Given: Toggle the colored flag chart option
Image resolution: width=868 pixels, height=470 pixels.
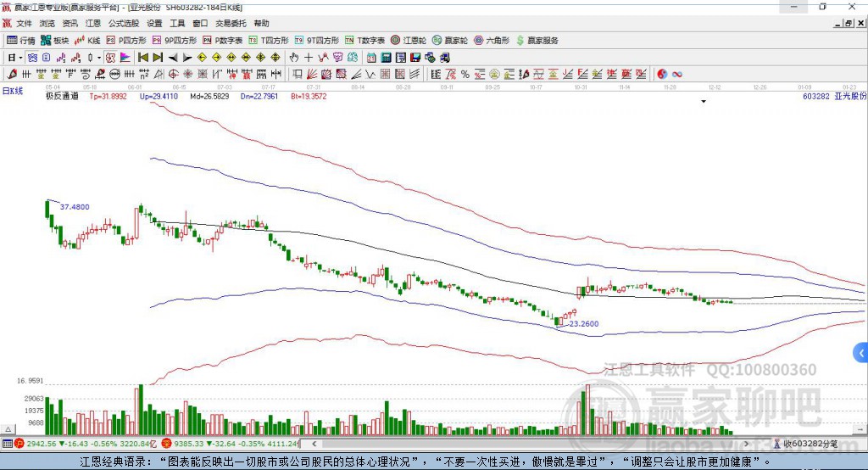Looking at the screenshot, I should coord(125,58).
